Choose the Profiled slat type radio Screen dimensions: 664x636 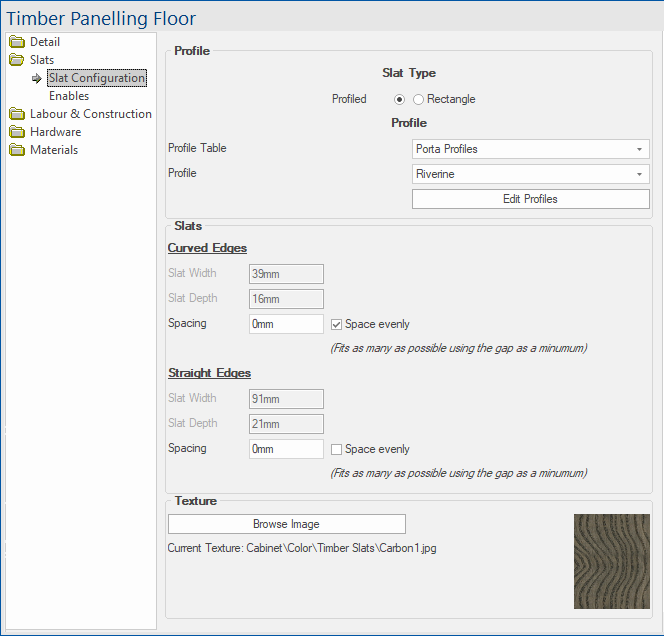tap(399, 100)
